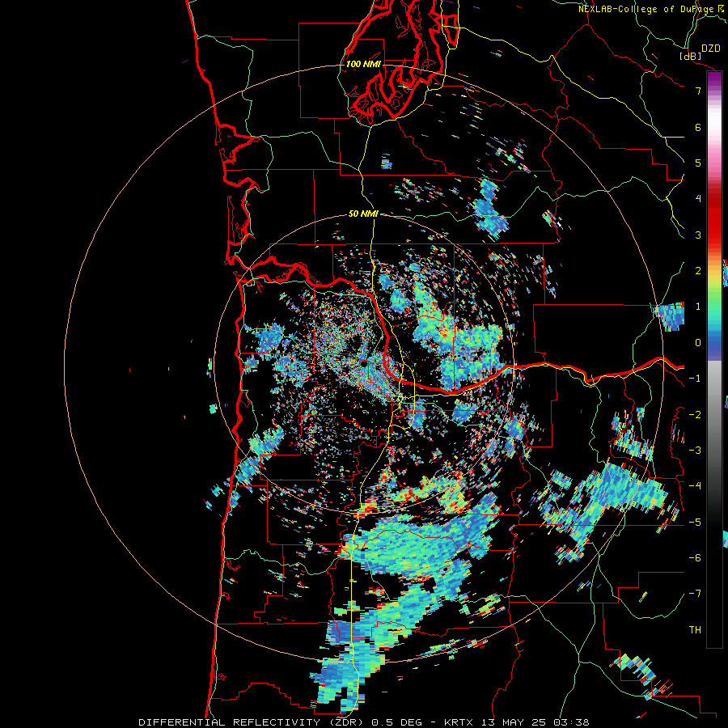Select the 7 dB scale label

click(x=698, y=91)
